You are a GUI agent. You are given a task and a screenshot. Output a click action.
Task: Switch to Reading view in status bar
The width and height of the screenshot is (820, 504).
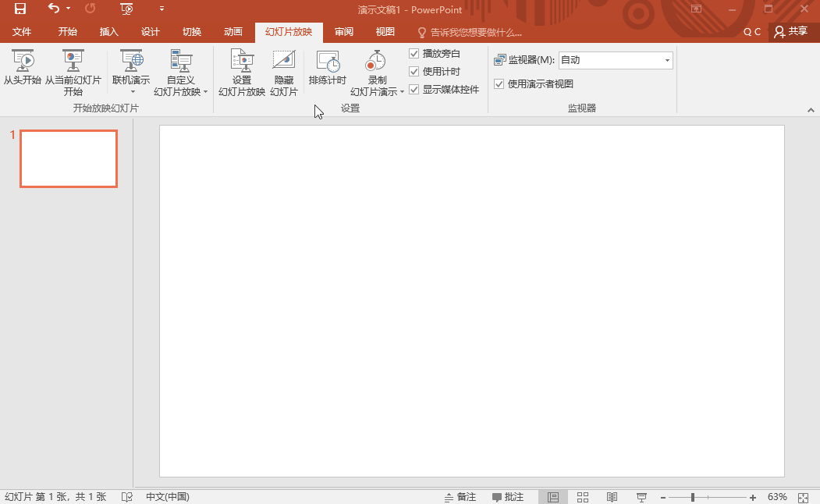coord(612,497)
